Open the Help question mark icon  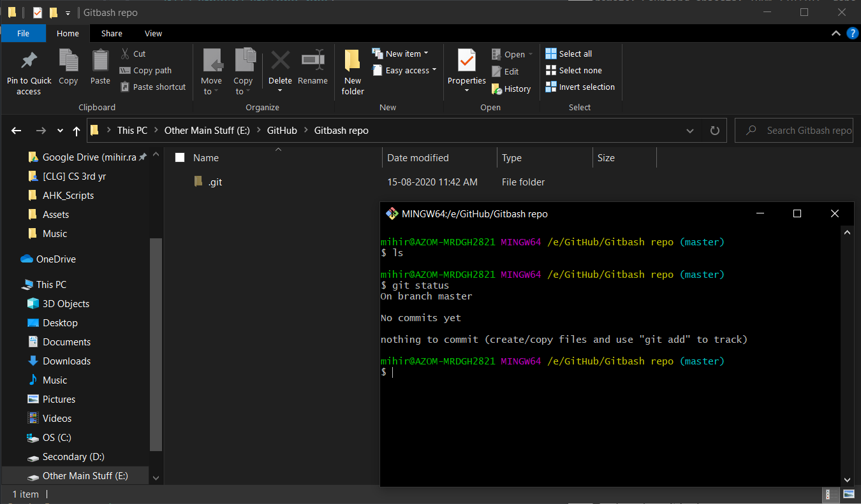point(852,33)
